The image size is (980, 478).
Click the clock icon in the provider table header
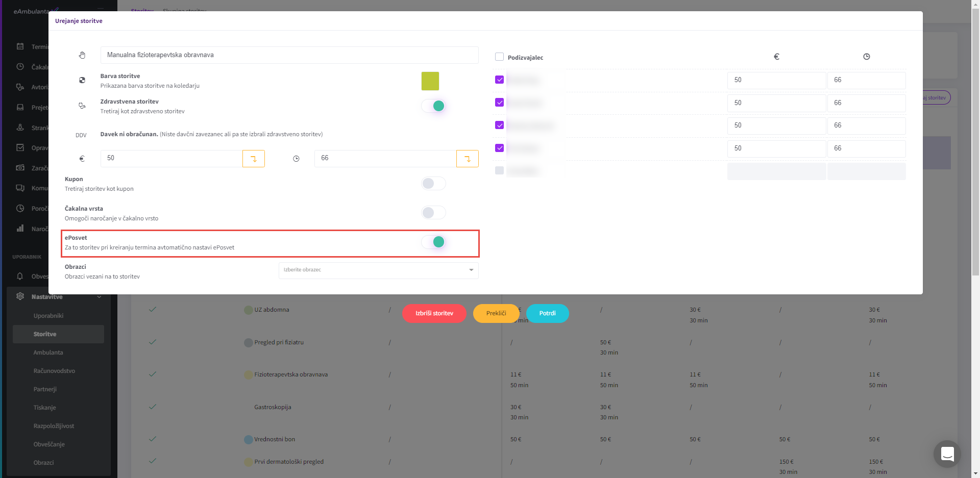(866, 57)
